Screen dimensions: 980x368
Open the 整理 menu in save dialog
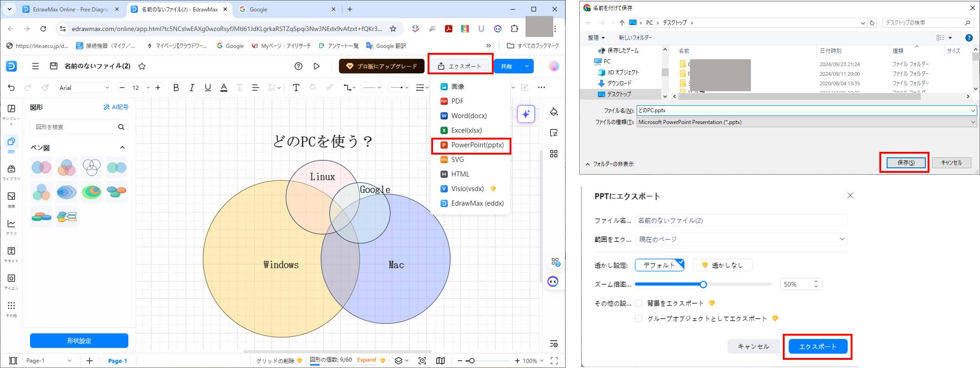(596, 38)
